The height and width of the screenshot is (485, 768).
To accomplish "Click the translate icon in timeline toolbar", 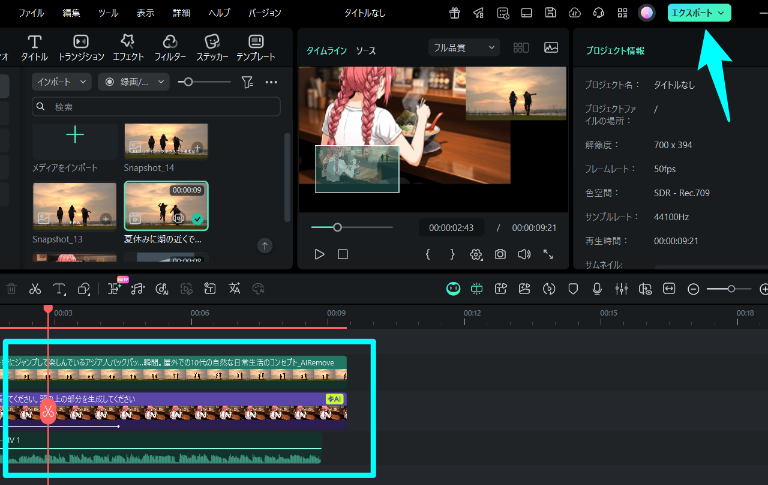I will pyautogui.click(x=234, y=289).
